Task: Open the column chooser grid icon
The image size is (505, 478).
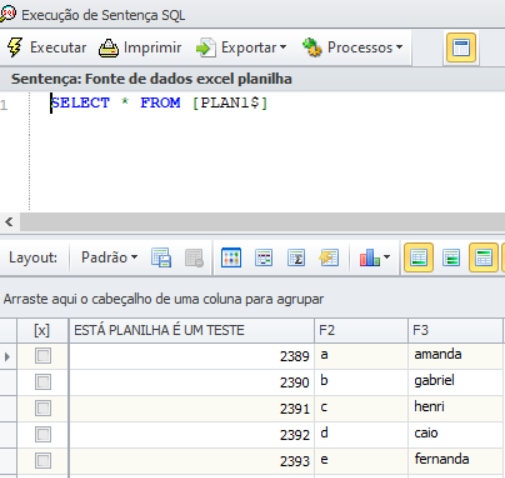Action: click(x=231, y=257)
